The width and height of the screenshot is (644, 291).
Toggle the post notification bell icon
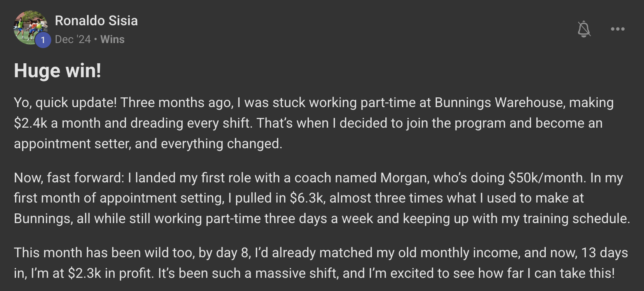coord(584,29)
